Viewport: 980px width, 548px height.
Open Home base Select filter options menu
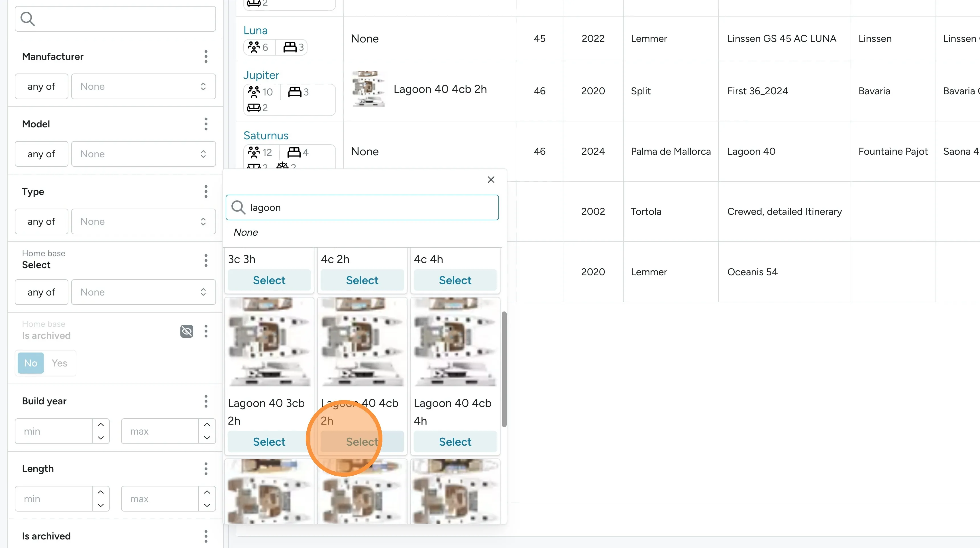[x=206, y=260]
